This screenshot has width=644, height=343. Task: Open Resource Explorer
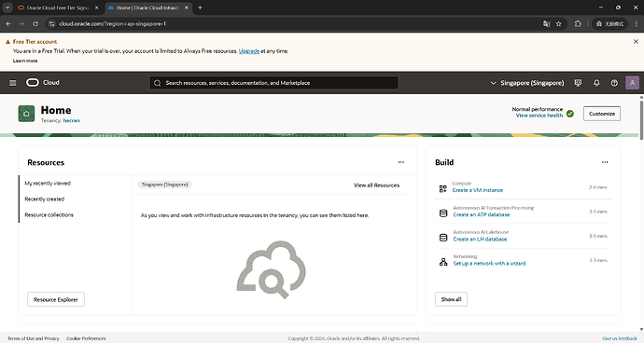click(56, 299)
